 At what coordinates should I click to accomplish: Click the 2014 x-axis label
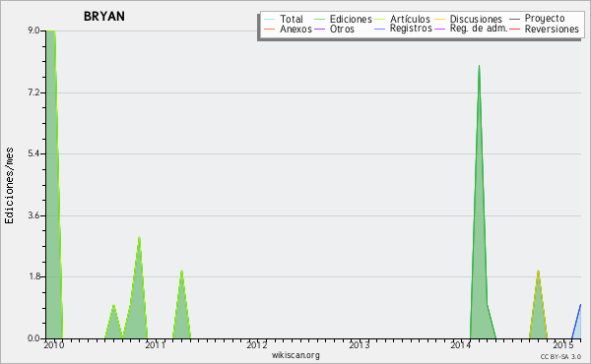[x=461, y=345]
